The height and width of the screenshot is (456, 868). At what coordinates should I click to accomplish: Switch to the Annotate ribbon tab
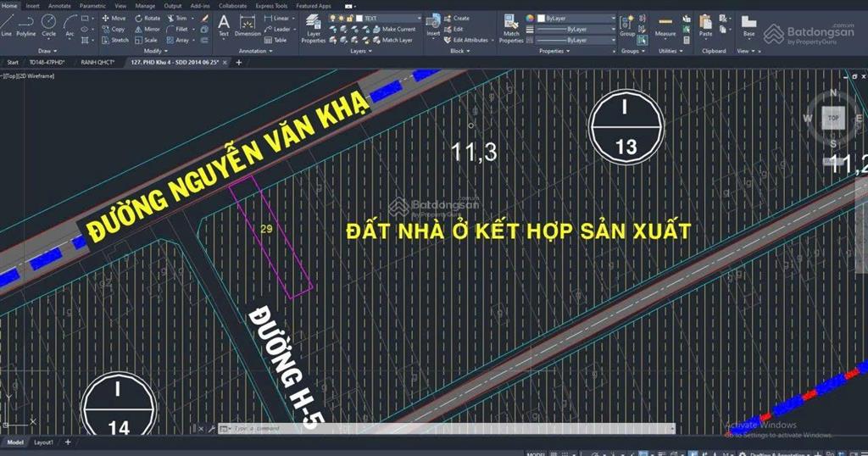point(59,6)
